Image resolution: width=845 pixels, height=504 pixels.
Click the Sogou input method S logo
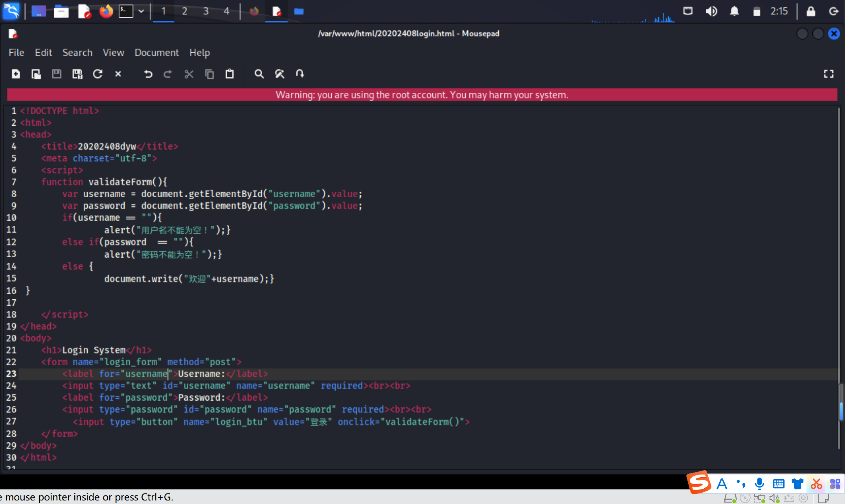[700, 482]
